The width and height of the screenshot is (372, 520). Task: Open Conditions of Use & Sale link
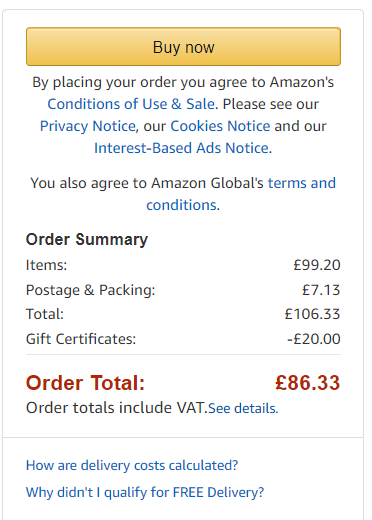[131, 104]
